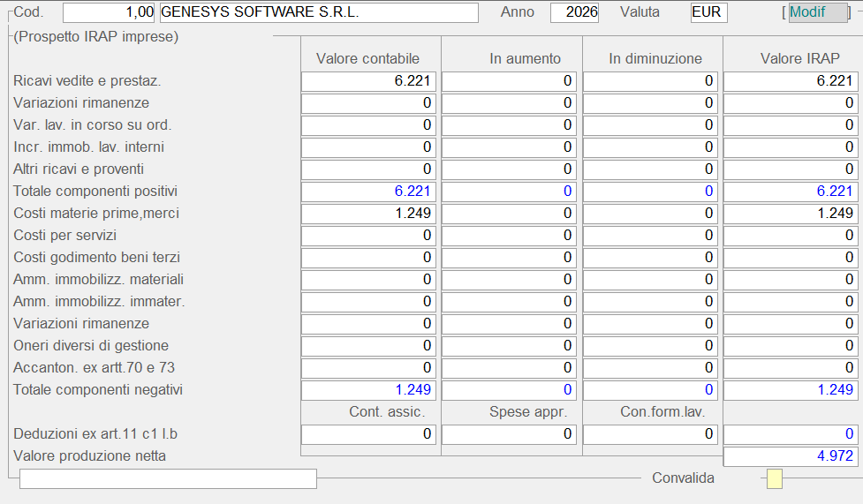Image resolution: width=863 pixels, height=504 pixels.
Task: Select Amm. immobilizz. materiali In aumento field
Action: pyautogui.click(x=509, y=280)
